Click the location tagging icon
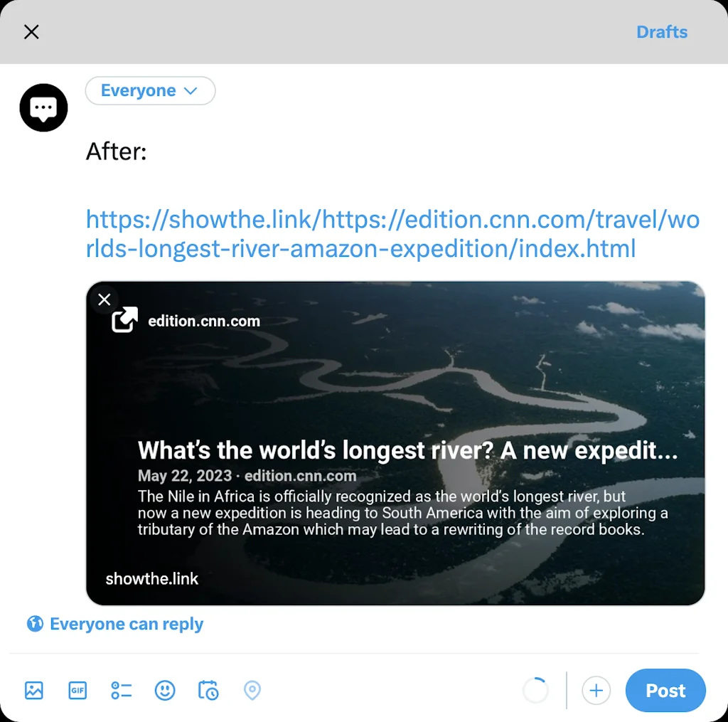The height and width of the screenshot is (722, 728). click(x=252, y=690)
